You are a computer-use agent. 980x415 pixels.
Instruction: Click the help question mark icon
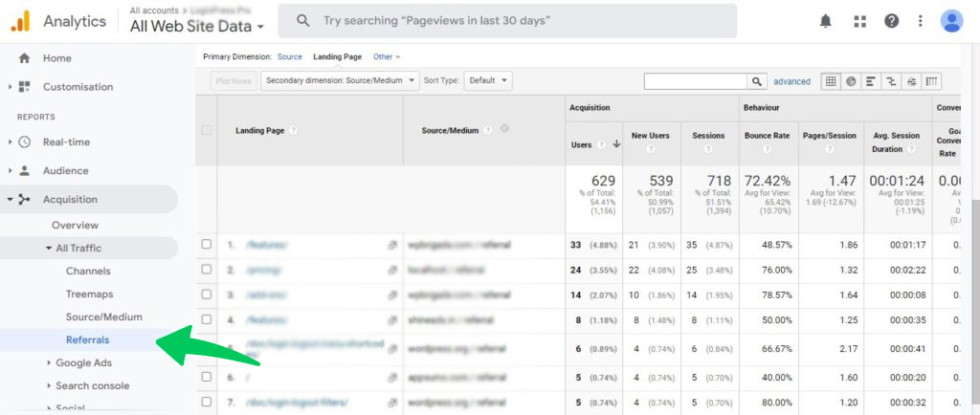point(891,21)
